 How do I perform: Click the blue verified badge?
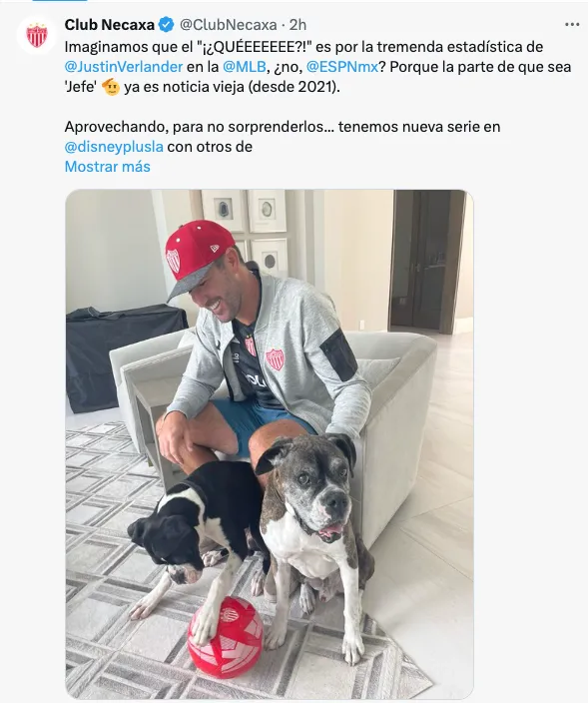[167, 25]
